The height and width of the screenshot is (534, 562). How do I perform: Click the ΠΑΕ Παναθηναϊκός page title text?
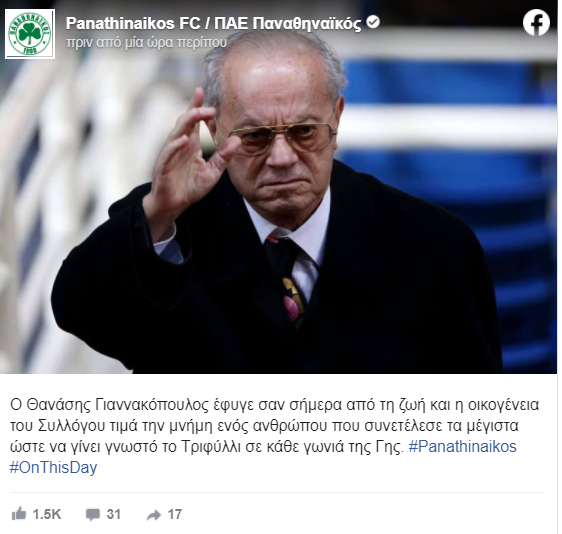(x=288, y=24)
